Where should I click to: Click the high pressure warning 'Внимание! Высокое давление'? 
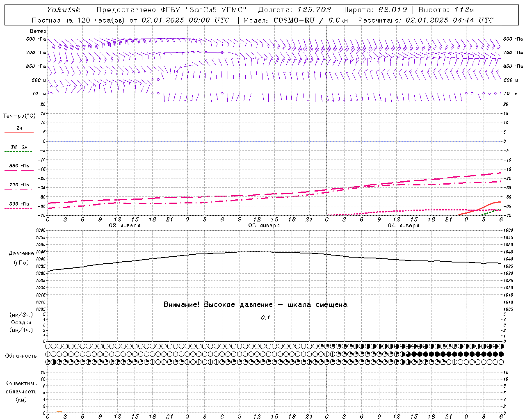point(218,304)
